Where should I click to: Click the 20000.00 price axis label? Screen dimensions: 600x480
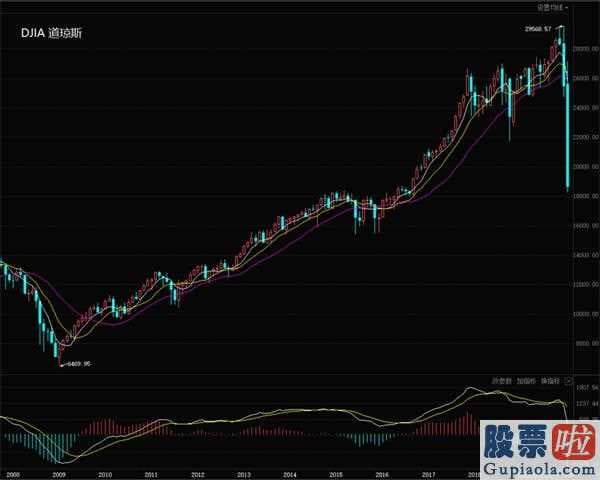click(x=586, y=167)
